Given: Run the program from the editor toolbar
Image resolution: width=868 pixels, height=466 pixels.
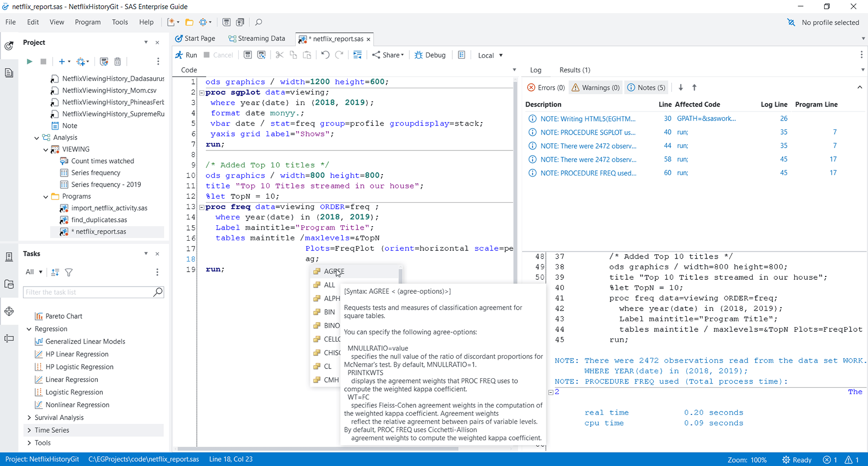Looking at the screenshot, I should click(186, 55).
